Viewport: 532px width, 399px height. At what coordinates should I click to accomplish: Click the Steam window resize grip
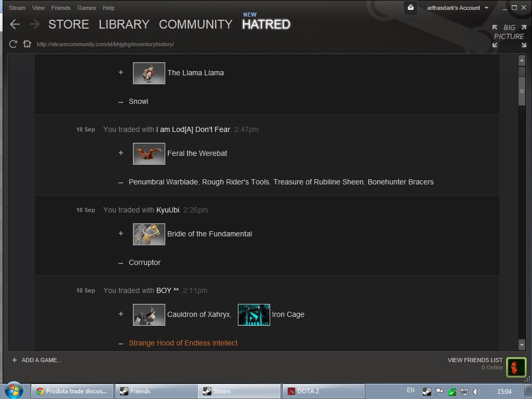[527, 379]
